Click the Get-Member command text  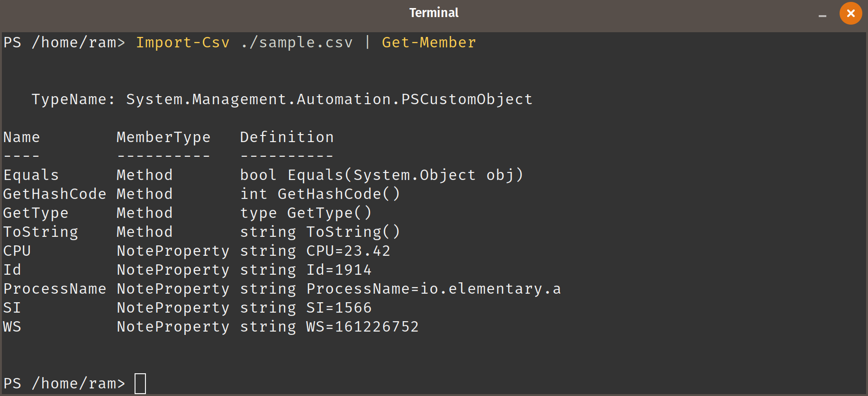tap(429, 43)
